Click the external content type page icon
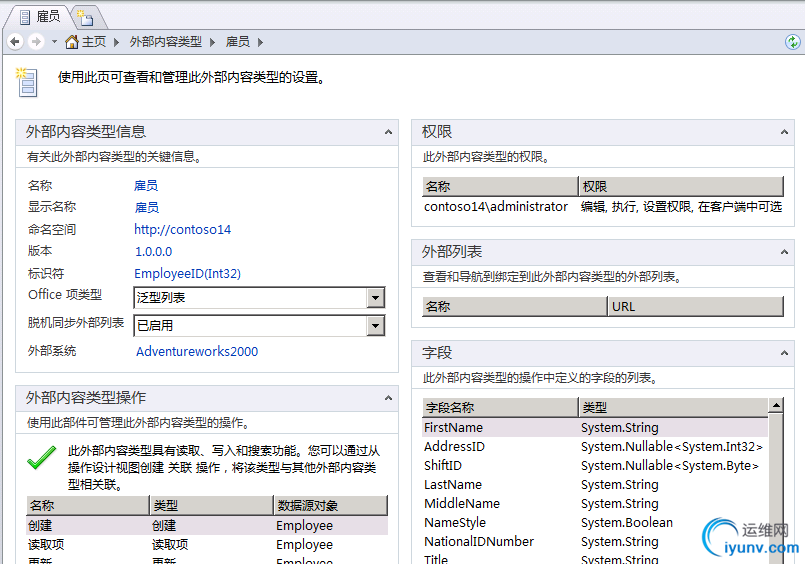805x564 pixels. [x=27, y=82]
